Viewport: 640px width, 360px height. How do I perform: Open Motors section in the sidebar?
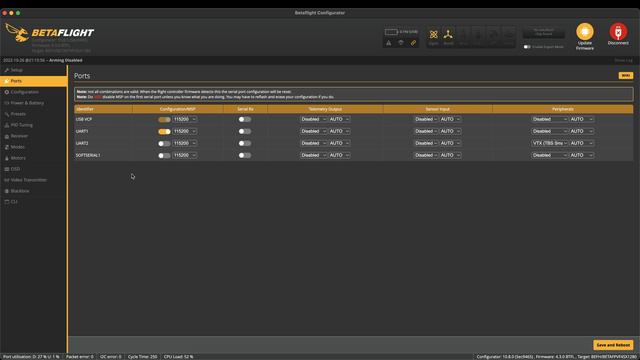click(33, 158)
